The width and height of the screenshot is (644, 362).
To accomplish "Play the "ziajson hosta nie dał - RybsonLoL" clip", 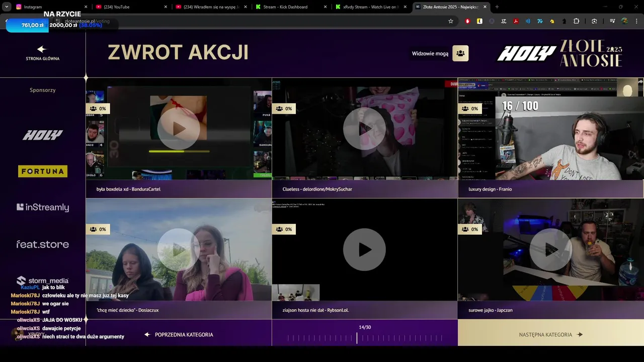I will [x=364, y=249].
